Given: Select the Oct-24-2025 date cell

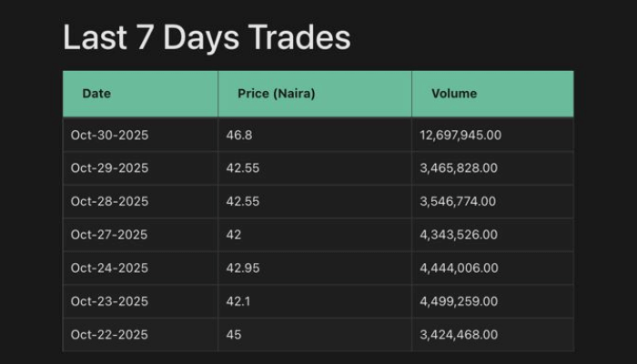Looking at the screenshot, I should [109, 268].
